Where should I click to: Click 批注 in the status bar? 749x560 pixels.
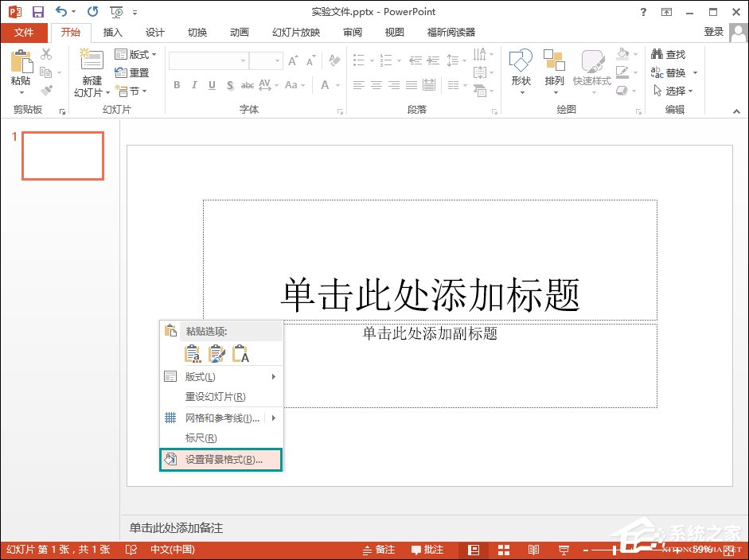(430, 549)
